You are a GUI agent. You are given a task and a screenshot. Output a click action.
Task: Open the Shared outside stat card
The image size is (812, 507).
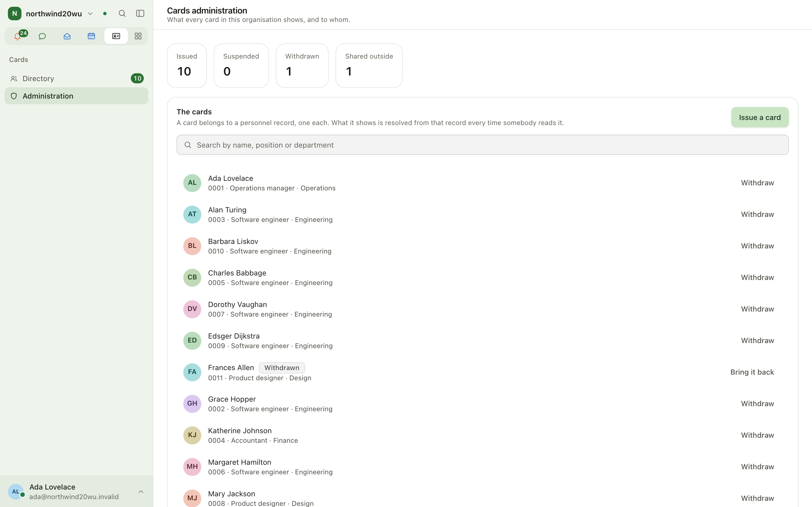(x=369, y=66)
